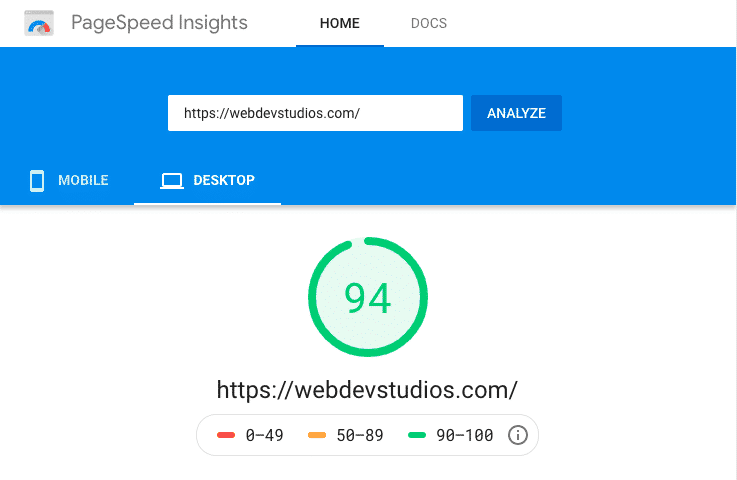The width and height of the screenshot is (737, 480).
Task: Open the DOCS tab
Action: click(429, 23)
